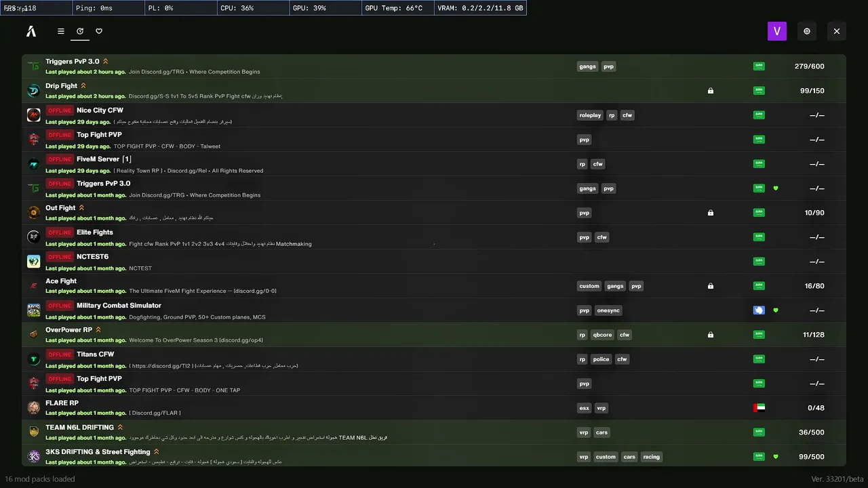Image resolution: width=868 pixels, height=488 pixels.
Task: Click the flag icon on Military Combat Simulator row
Action: (x=759, y=310)
